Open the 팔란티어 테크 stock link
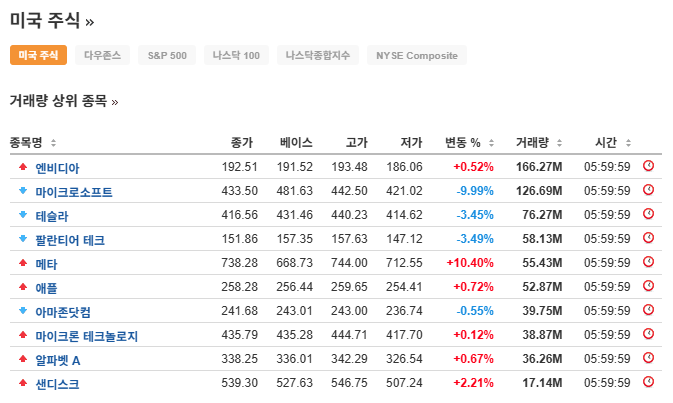The width and height of the screenshot is (673, 403). (70, 240)
